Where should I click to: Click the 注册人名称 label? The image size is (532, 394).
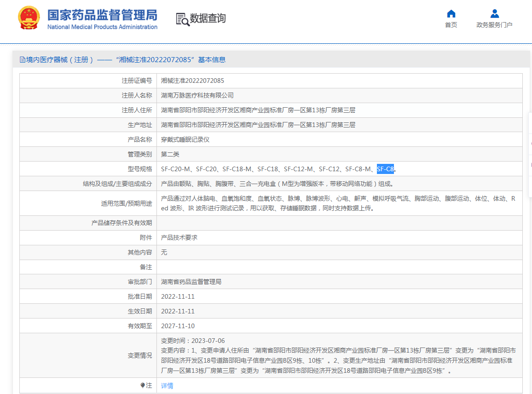click(x=137, y=95)
